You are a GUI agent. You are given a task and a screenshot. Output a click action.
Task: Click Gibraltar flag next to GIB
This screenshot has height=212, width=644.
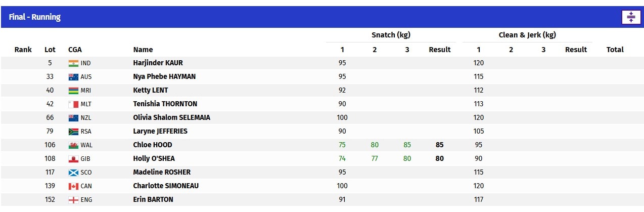pos(73,159)
